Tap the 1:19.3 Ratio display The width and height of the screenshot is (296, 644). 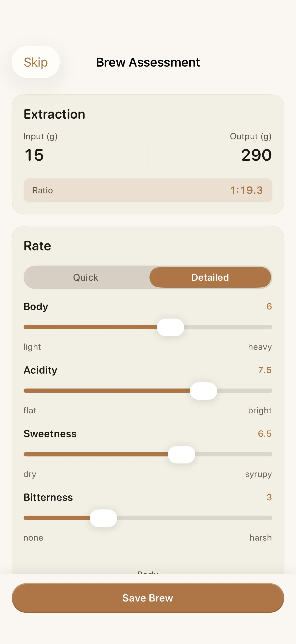tap(148, 190)
